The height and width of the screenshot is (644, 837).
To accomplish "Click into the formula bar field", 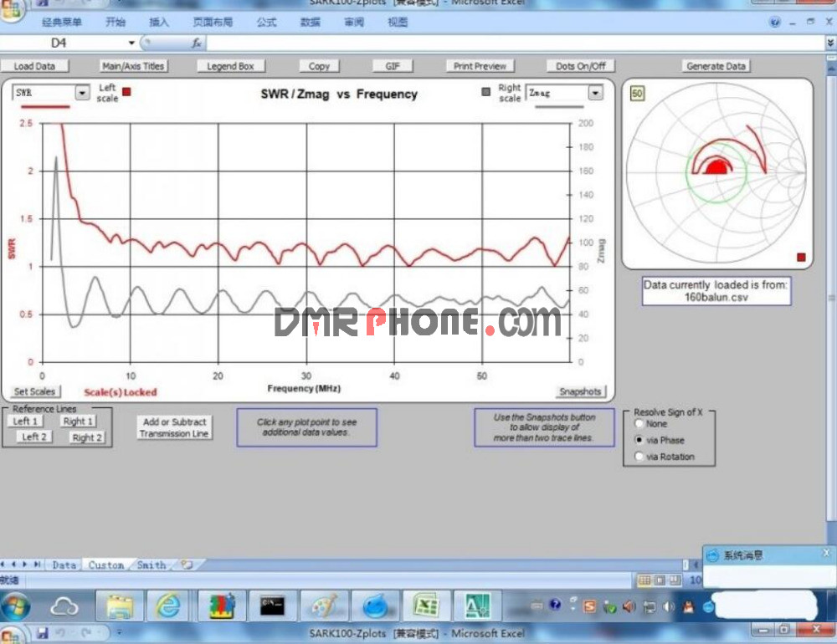I will pyautogui.click(x=515, y=43).
